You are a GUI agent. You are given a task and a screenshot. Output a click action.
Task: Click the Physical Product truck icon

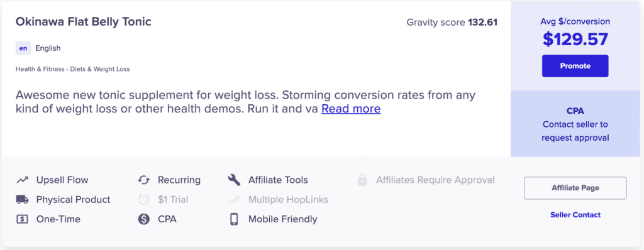pos(22,200)
